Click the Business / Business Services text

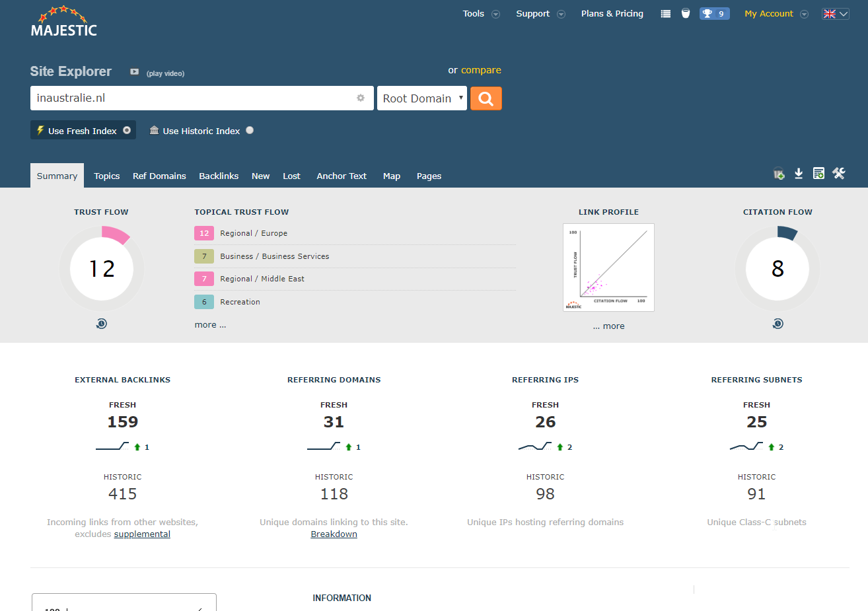(275, 256)
